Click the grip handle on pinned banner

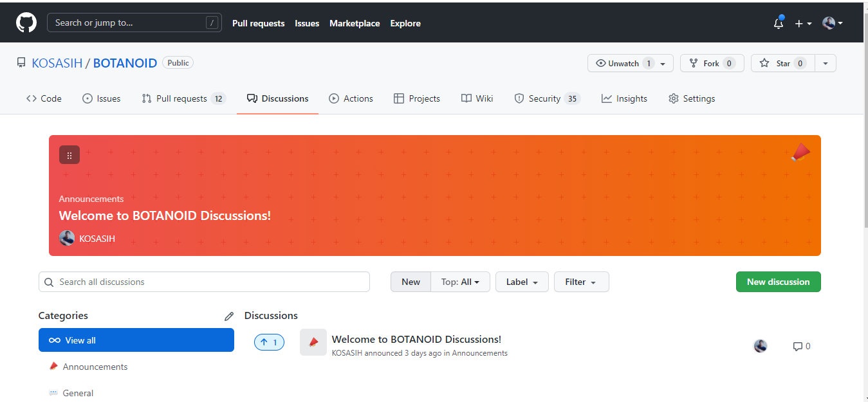click(69, 155)
